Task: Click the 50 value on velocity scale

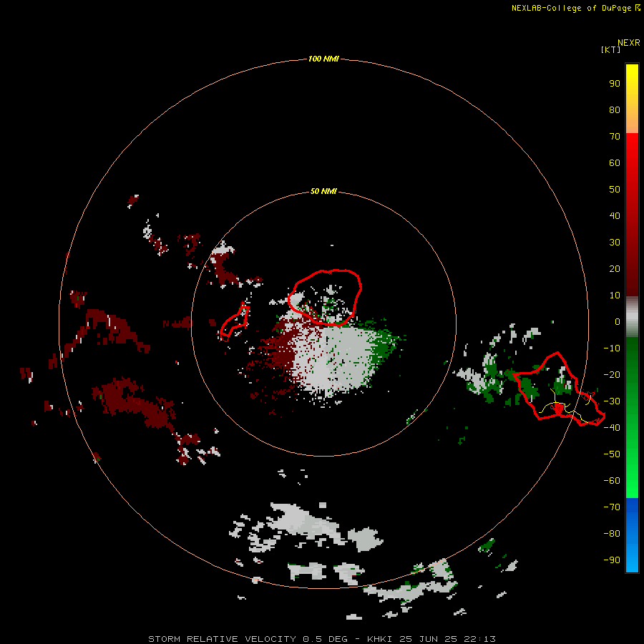Action: 615,190
